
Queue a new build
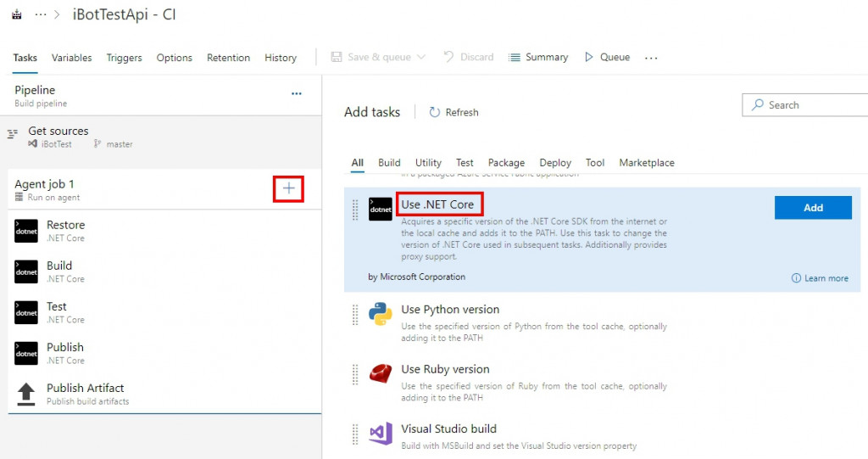pyautogui.click(x=615, y=57)
